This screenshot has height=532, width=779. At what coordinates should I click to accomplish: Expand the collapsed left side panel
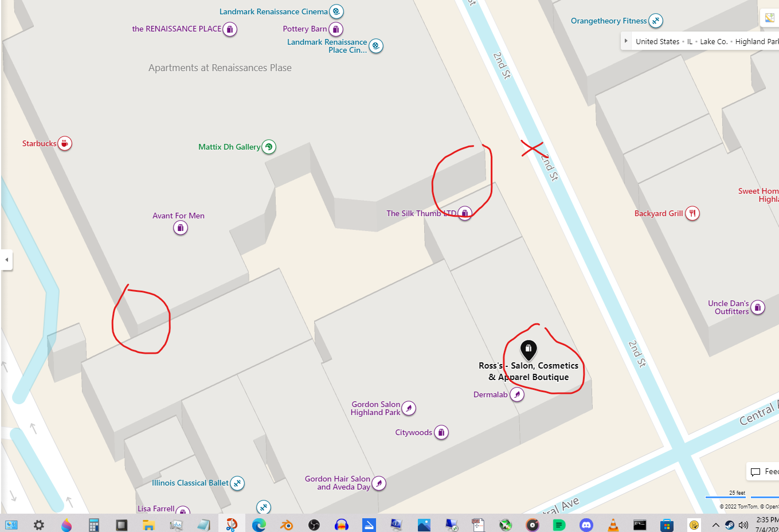6,260
